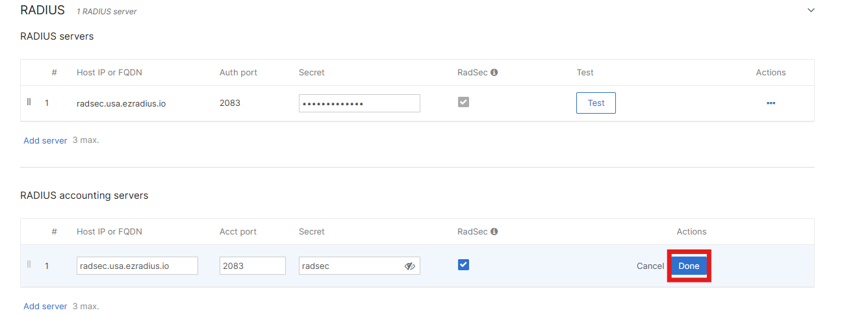Grab drag handle of RADIUS server row

pyautogui.click(x=29, y=102)
